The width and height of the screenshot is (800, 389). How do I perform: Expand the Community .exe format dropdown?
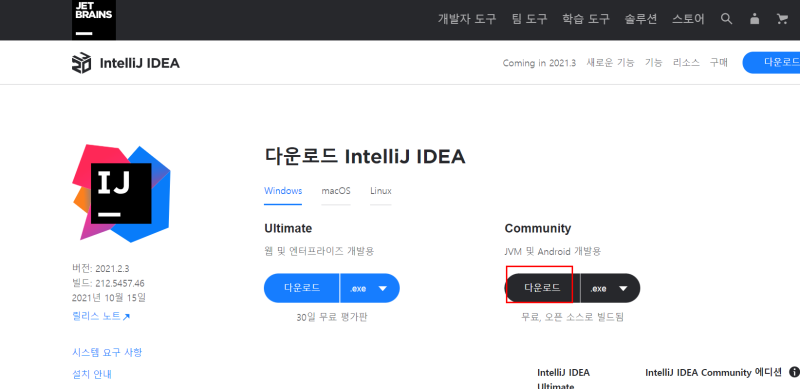(x=611, y=288)
